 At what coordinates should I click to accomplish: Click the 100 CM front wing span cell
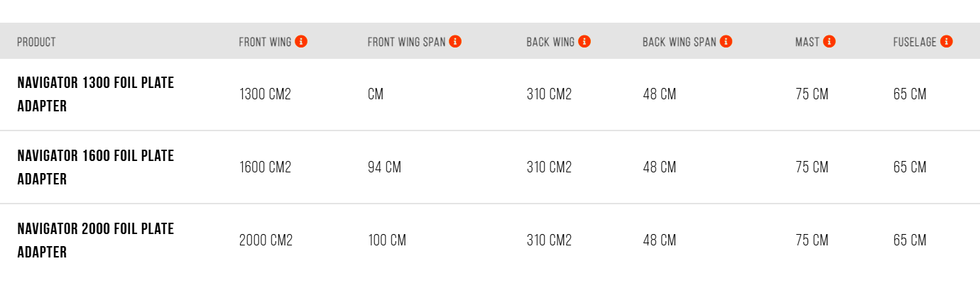(387, 240)
